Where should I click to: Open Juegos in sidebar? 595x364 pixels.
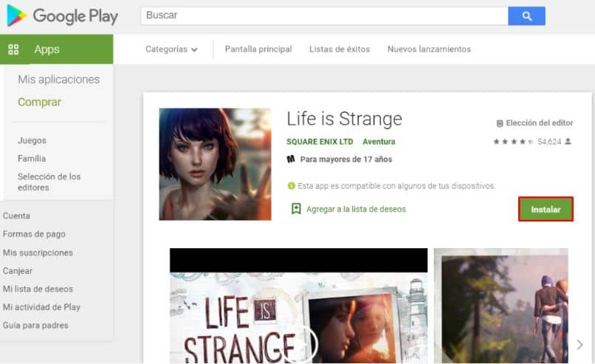click(x=32, y=140)
